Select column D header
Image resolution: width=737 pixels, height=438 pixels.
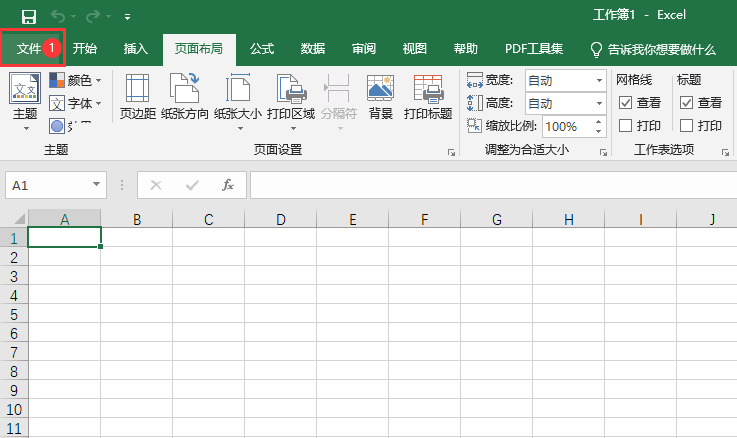pos(281,219)
